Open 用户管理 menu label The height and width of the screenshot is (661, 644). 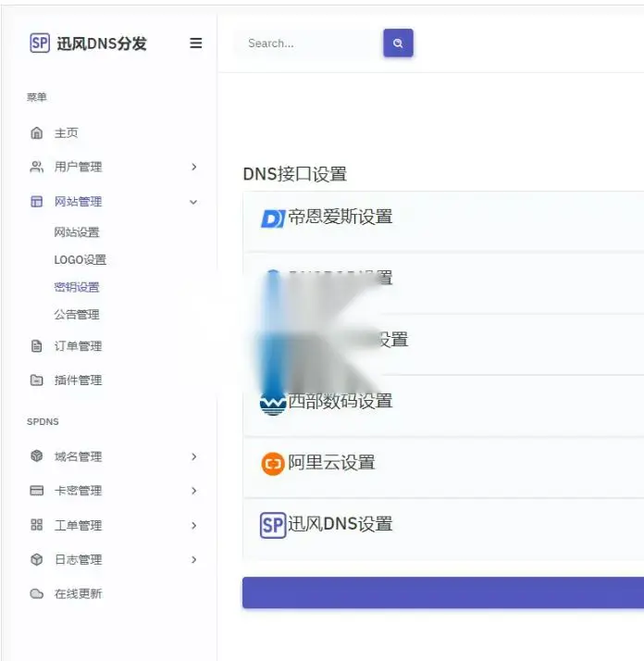[x=78, y=167]
